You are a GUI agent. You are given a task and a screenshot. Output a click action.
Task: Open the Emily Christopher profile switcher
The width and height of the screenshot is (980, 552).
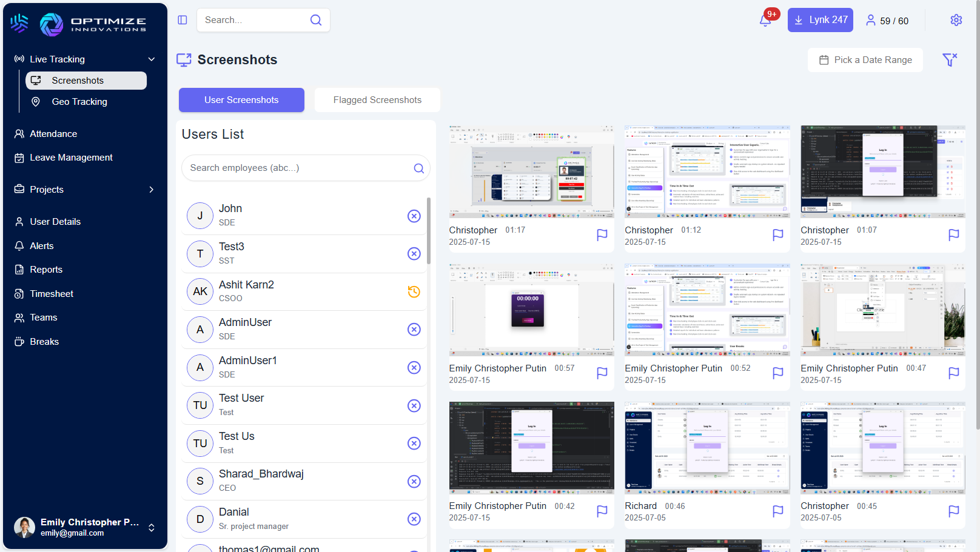pyautogui.click(x=151, y=527)
